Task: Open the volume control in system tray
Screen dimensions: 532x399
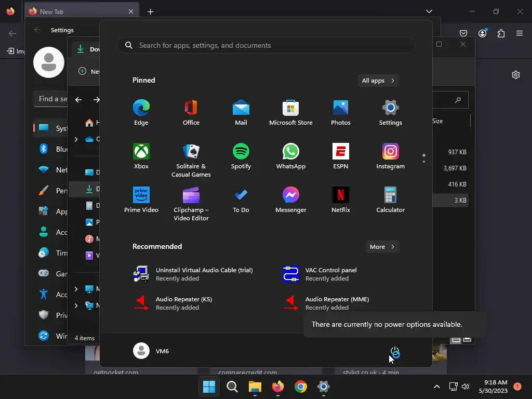Action: (x=465, y=387)
